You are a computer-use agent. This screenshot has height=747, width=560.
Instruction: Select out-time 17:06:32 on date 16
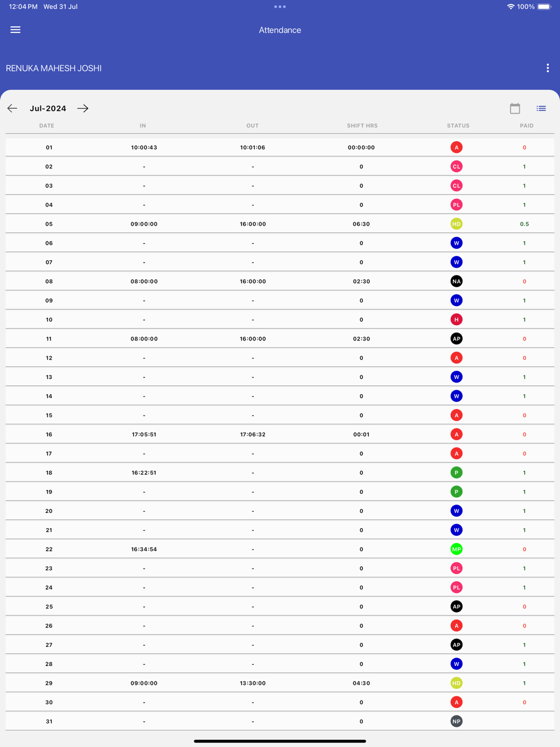tap(253, 435)
